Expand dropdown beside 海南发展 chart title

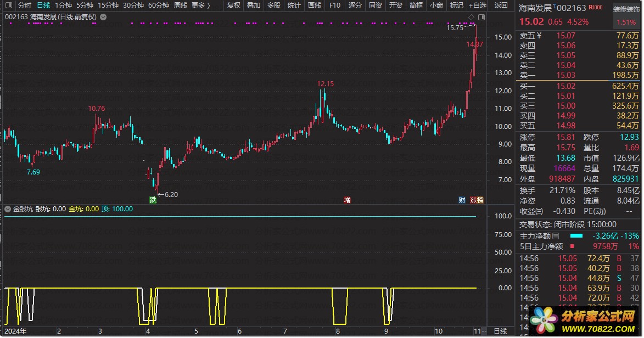pos(104,17)
